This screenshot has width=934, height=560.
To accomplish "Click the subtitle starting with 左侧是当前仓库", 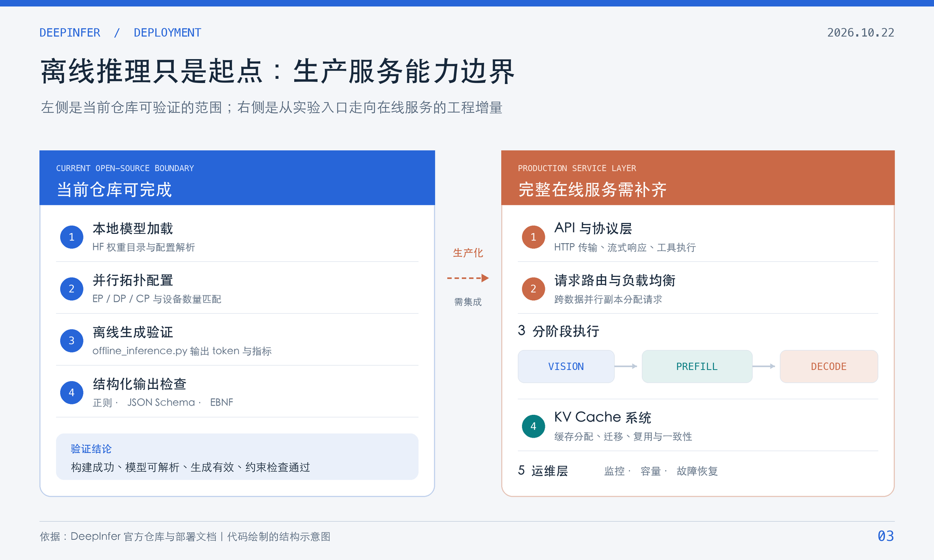I will click(x=272, y=107).
